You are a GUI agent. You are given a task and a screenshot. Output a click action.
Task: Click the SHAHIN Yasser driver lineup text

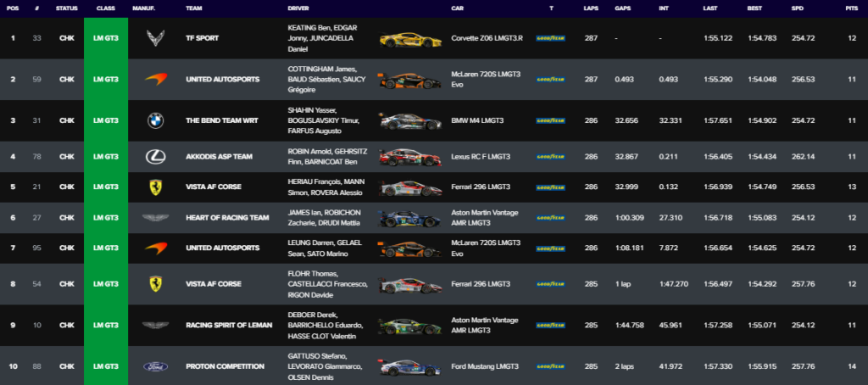324,120
